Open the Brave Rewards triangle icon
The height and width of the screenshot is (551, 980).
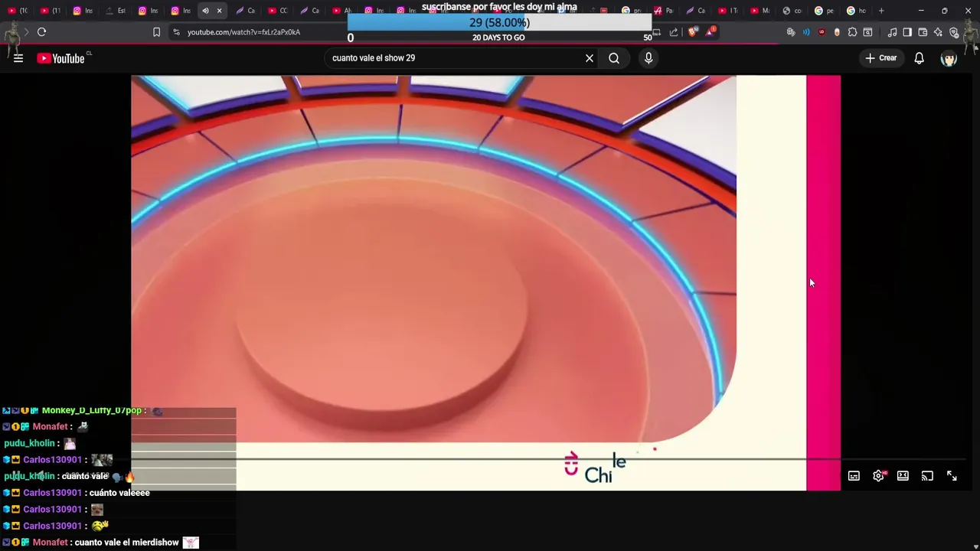click(x=710, y=32)
